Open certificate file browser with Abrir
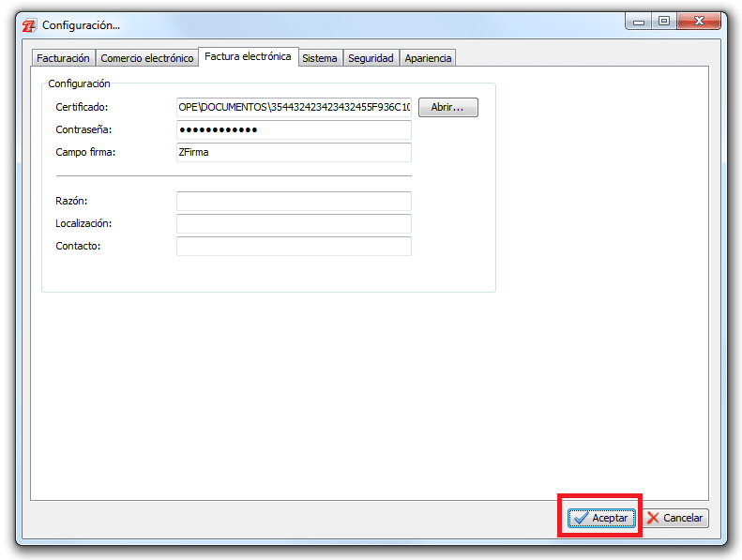 (447, 107)
